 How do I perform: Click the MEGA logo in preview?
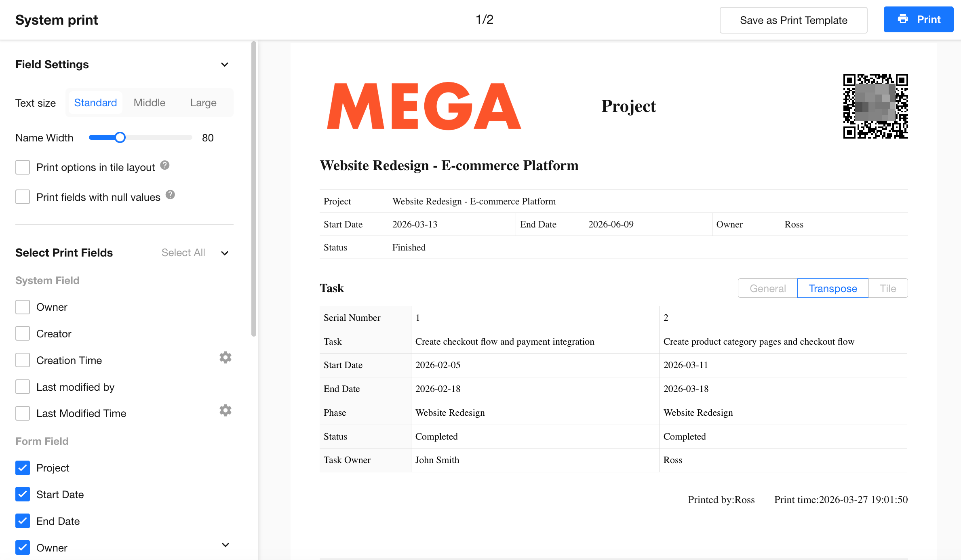tap(424, 106)
